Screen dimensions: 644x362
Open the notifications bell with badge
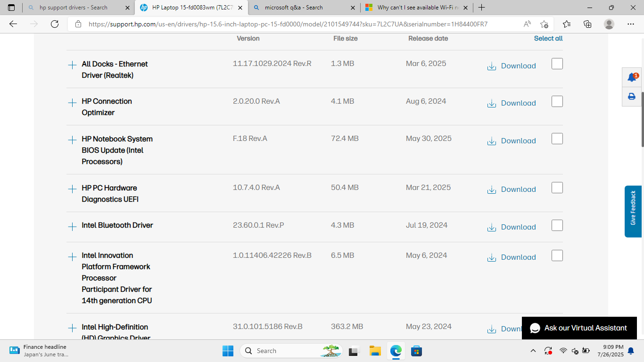point(631,77)
